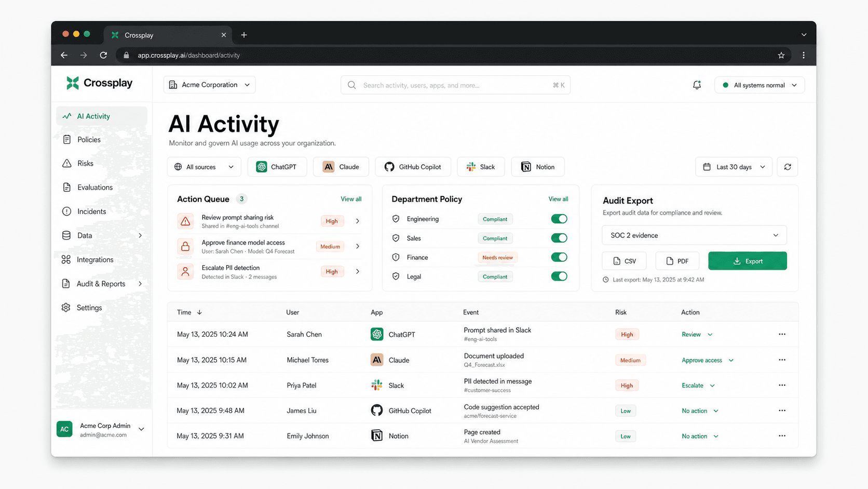
Task: Sort table by Time column header
Action: pyautogui.click(x=189, y=312)
